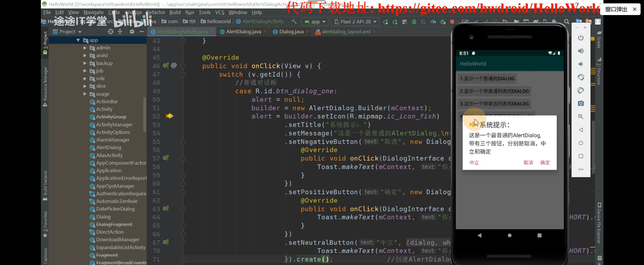This screenshot has width=644, height=265.
Task: Click the emulator volume down icon
Action: pos(581,64)
